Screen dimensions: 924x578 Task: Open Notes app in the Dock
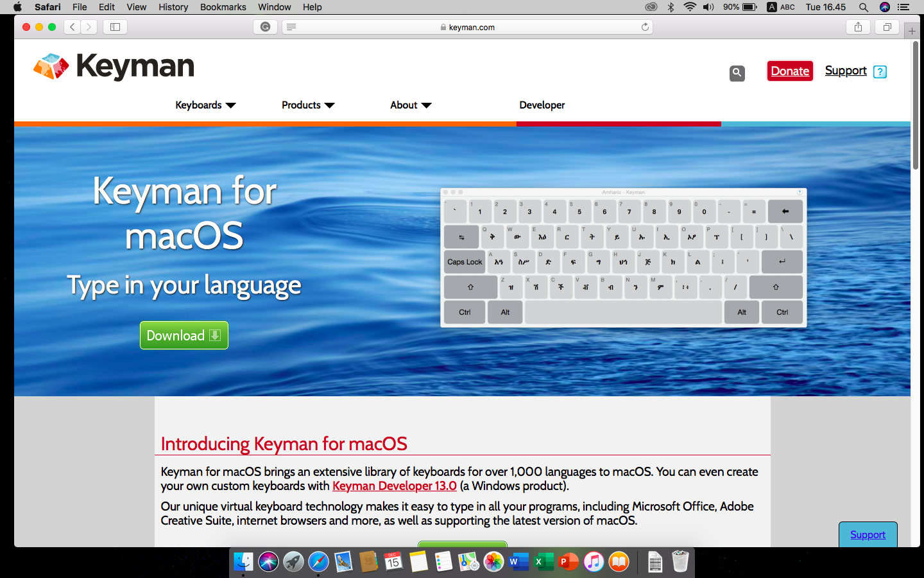click(x=418, y=562)
